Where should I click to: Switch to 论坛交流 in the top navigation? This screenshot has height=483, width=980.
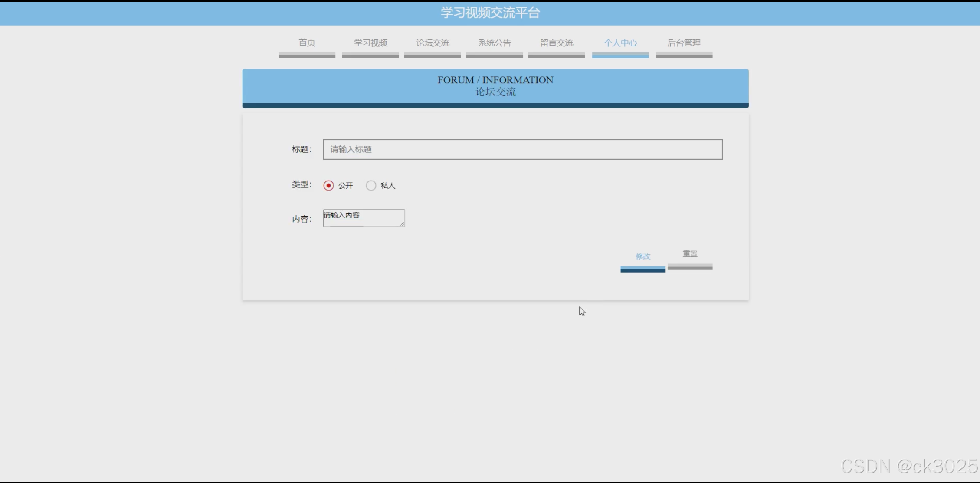[432, 43]
